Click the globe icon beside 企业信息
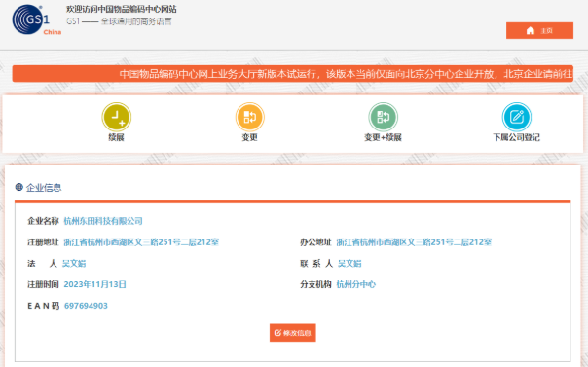588x367 pixels. [19, 187]
